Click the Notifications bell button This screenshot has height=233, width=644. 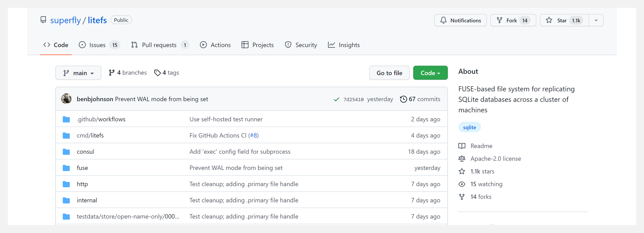click(x=460, y=20)
